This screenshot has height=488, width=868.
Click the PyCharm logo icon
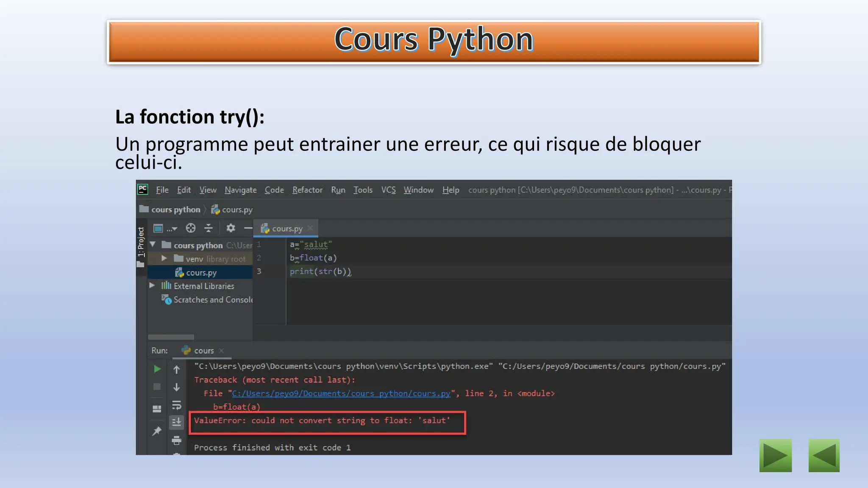point(143,189)
